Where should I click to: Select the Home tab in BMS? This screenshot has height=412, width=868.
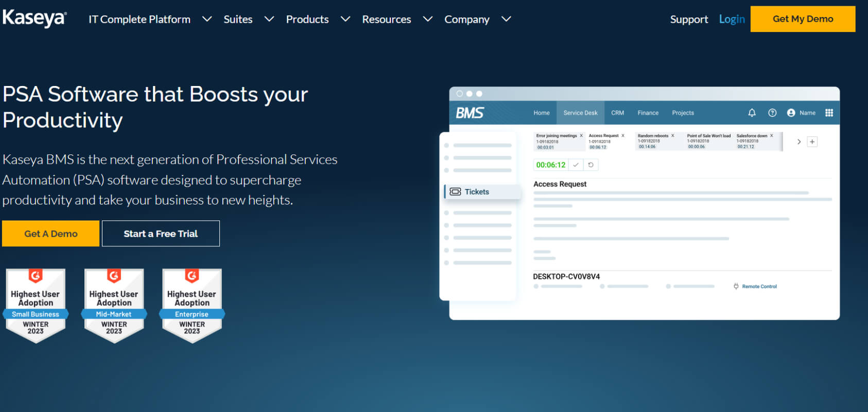[542, 113]
